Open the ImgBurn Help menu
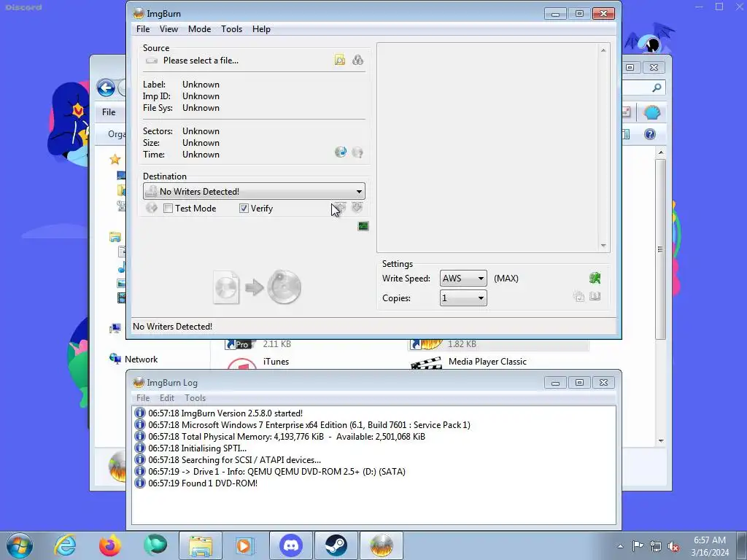Image resolution: width=747 pixels, height=560 pixels. [x=261, y=29]
